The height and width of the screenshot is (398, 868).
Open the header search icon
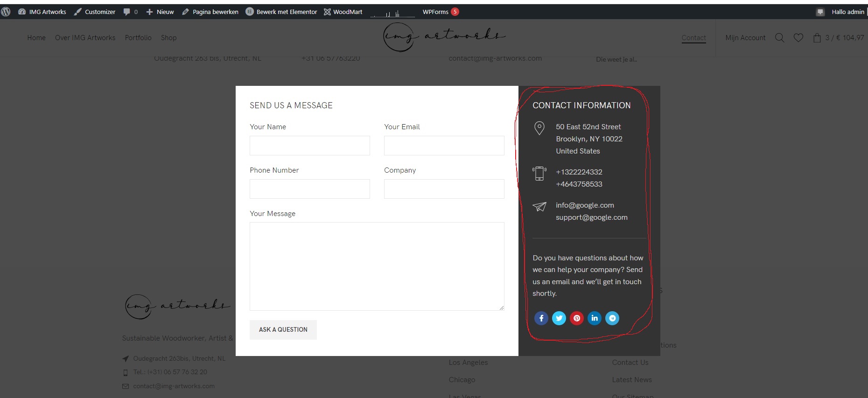779,38
